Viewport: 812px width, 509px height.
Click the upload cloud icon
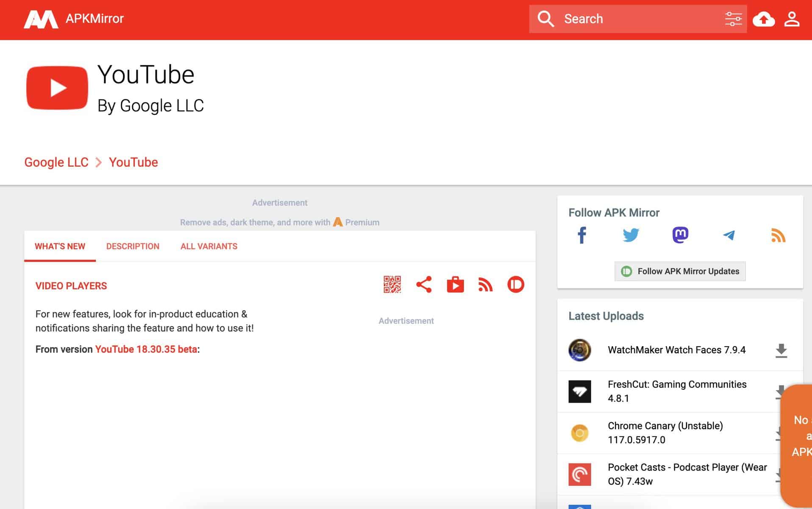click(764, 19)
